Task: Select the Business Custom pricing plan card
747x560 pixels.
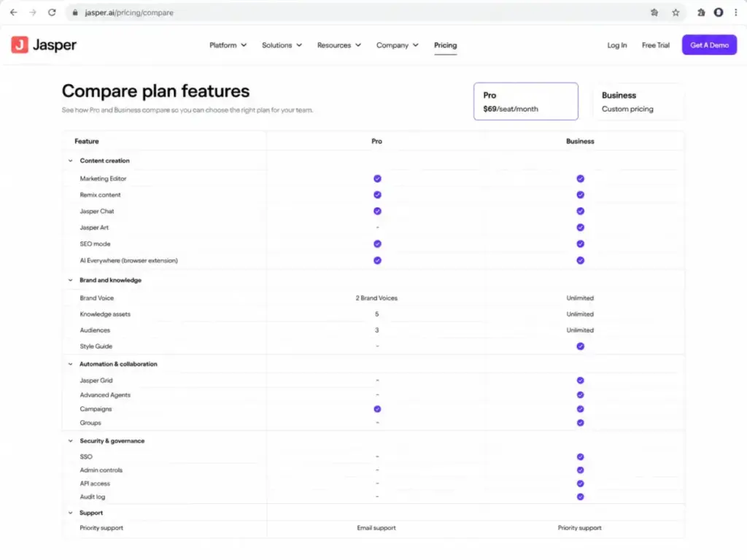Action: coord(638,101)
